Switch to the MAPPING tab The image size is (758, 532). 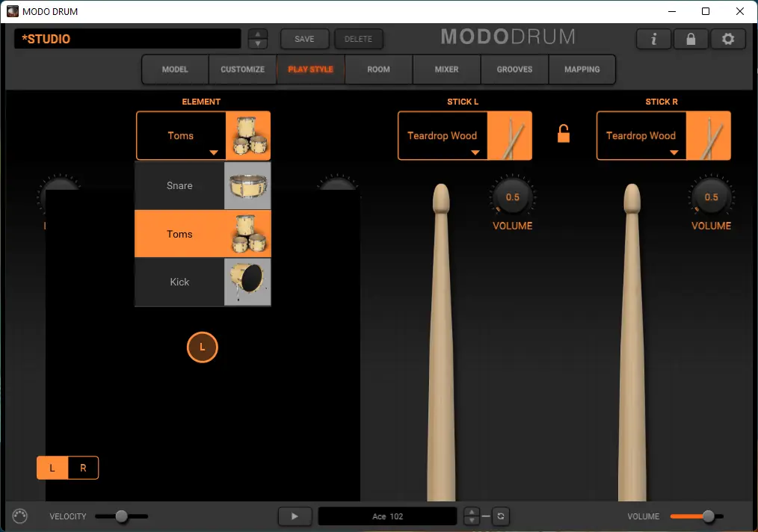(582, 69)
